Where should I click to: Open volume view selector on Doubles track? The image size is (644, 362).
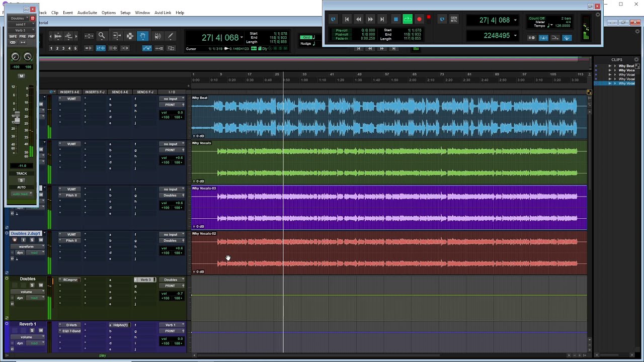pos(28,292)
